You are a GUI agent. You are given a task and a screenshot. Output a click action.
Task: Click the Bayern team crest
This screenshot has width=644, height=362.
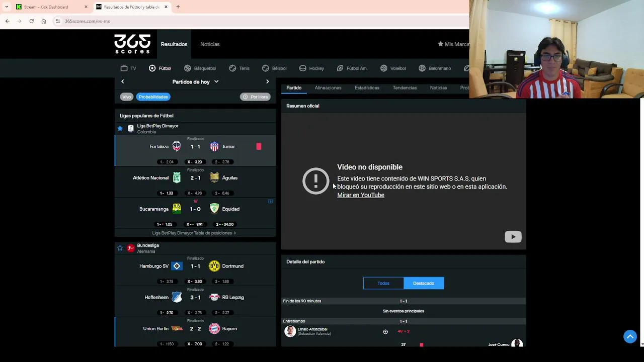coord(214,328)
